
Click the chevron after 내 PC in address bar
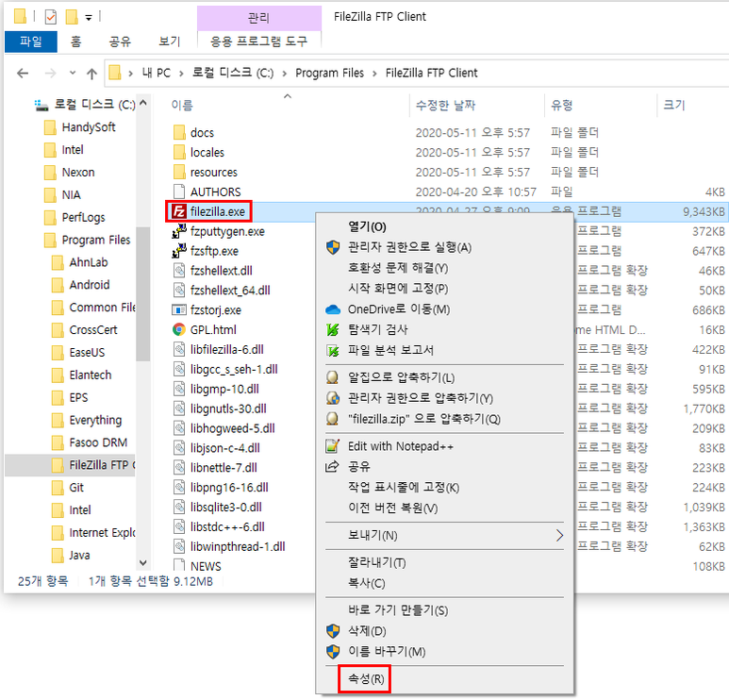pos(181,74)
